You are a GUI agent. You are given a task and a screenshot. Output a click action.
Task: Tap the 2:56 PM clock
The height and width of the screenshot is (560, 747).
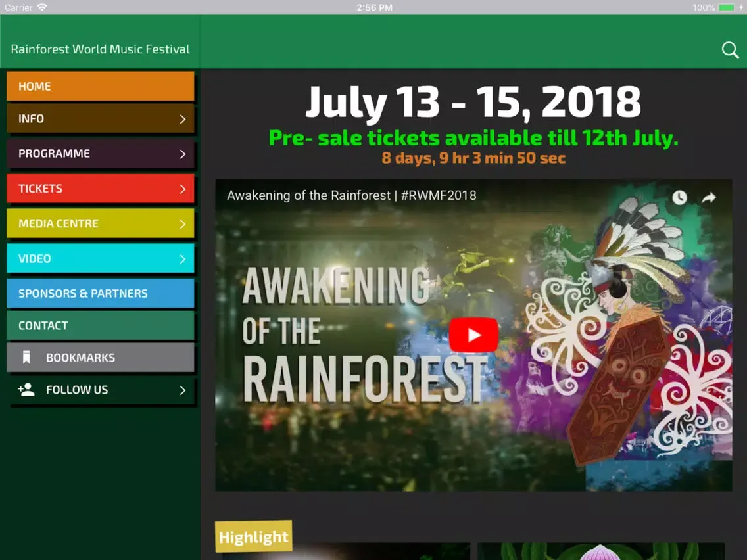pos(374,7)
